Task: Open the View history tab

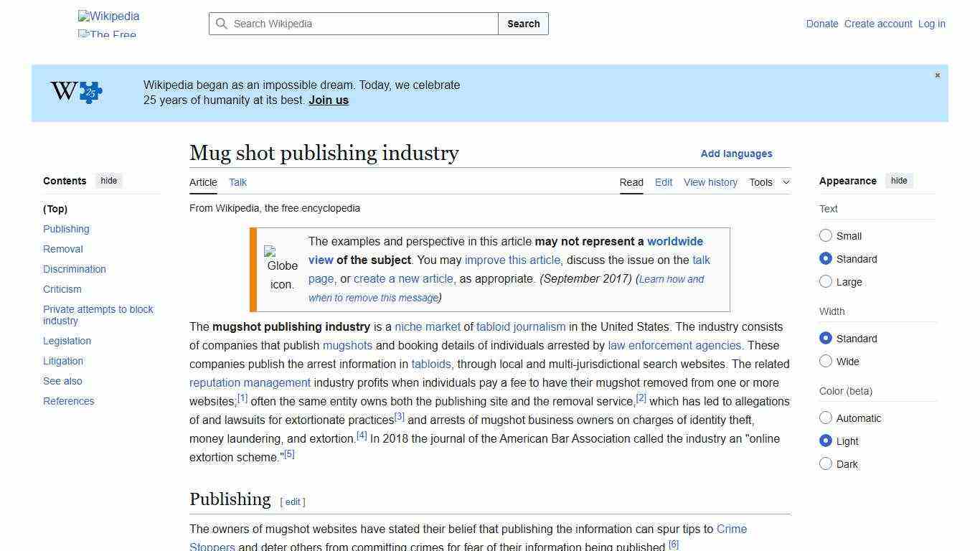Action: pyautogui.click(x=710, y=182)
